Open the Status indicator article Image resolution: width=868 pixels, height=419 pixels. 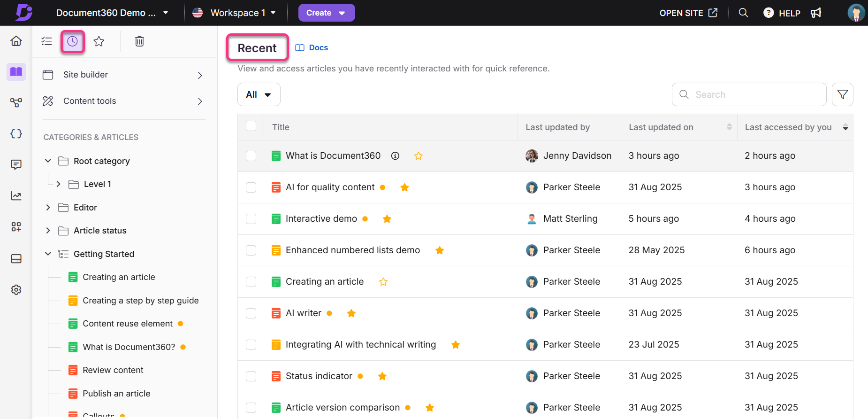click(319, 376)
